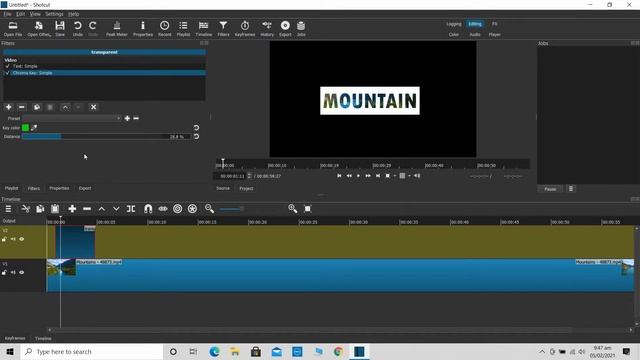640x360 pixels.
Task: Open the Preset dropdown
Action: [x=72, y=118]
